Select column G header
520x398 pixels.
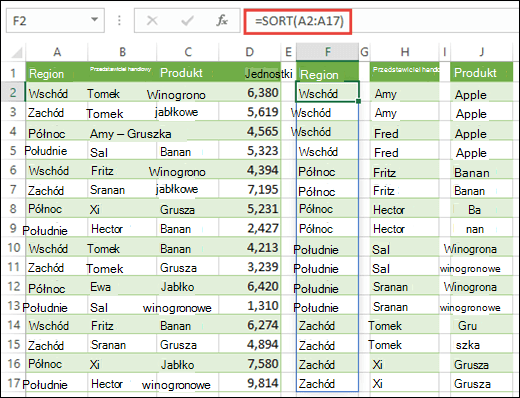364,52
